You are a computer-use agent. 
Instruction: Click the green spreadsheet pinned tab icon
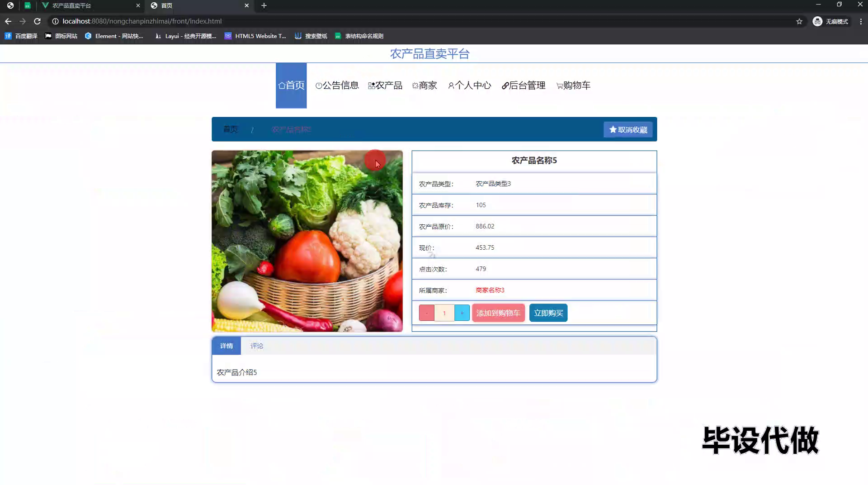28,5
